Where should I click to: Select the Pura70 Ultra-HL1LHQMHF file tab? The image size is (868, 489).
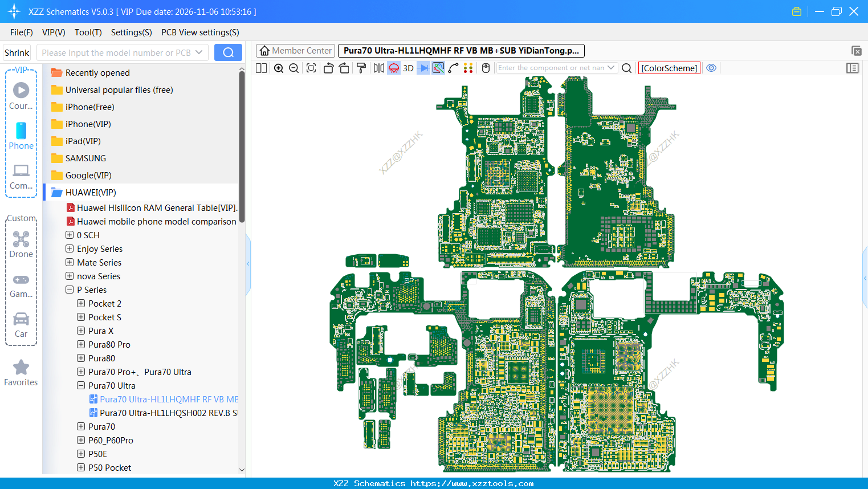461,51
